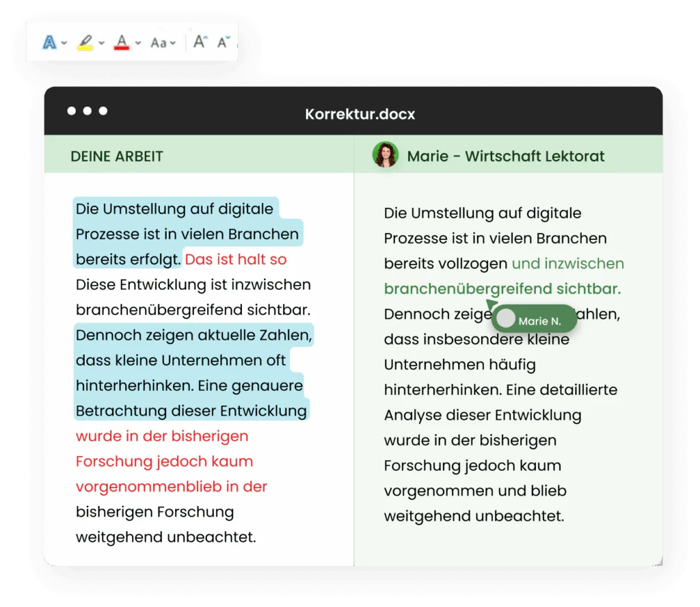Image resolution: width=700 pixels, height=607 pixels.
Task: Click the red text 'Das ist halt so'
Action: pyautogui.click(x=236, y=260)
